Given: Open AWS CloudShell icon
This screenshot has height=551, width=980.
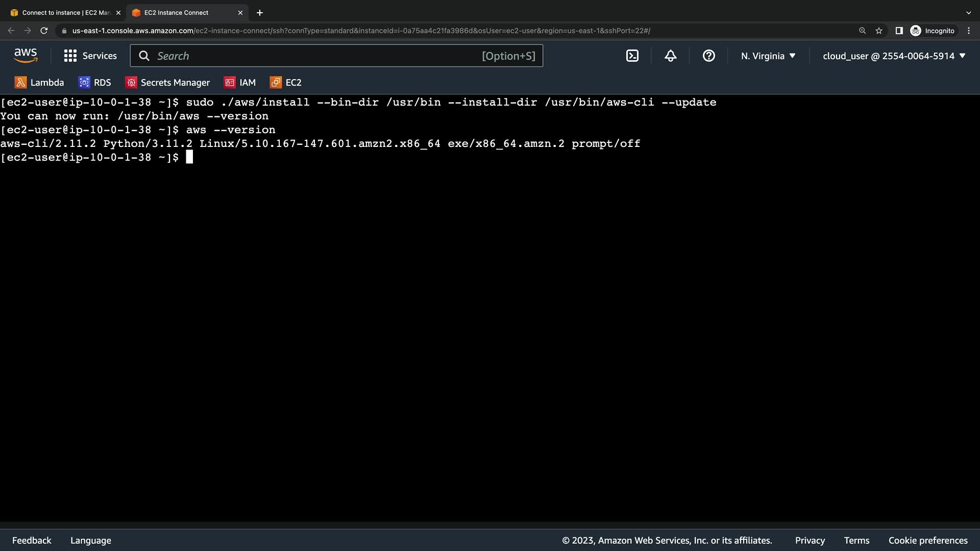Looking at the screenshot, I should tap(632, 56).
